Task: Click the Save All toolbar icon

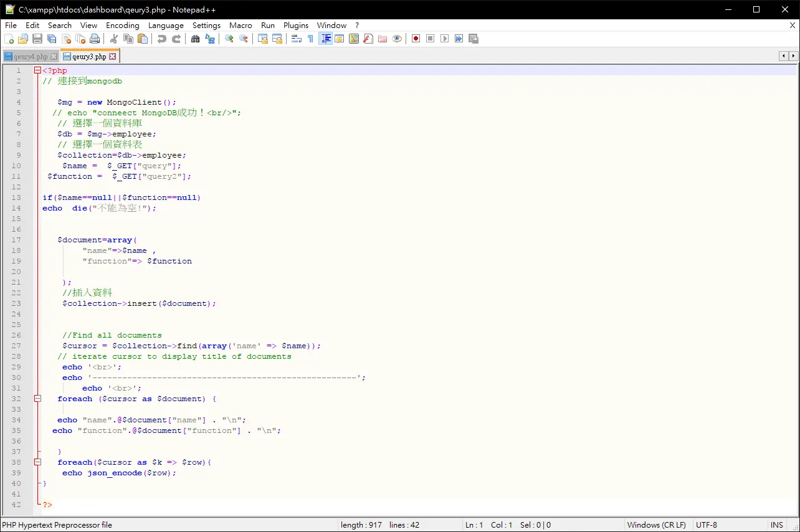Action: 52,39
